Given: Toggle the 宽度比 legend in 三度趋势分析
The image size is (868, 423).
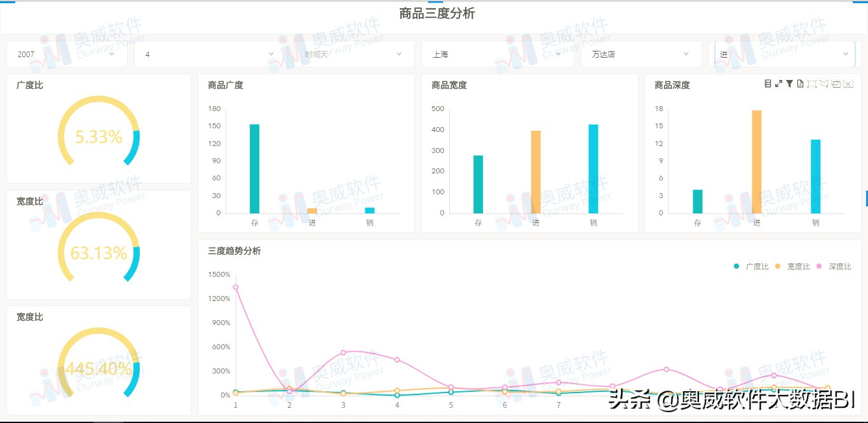Looking at the screenshot, I should [793, 266].
